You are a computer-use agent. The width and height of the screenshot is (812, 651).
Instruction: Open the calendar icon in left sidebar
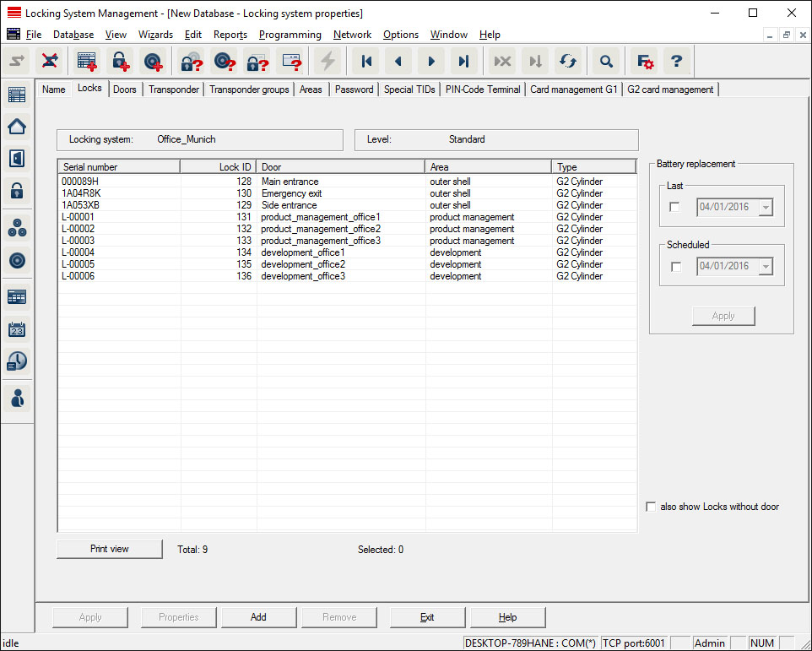pyautogui.click(x=17, y=329)
